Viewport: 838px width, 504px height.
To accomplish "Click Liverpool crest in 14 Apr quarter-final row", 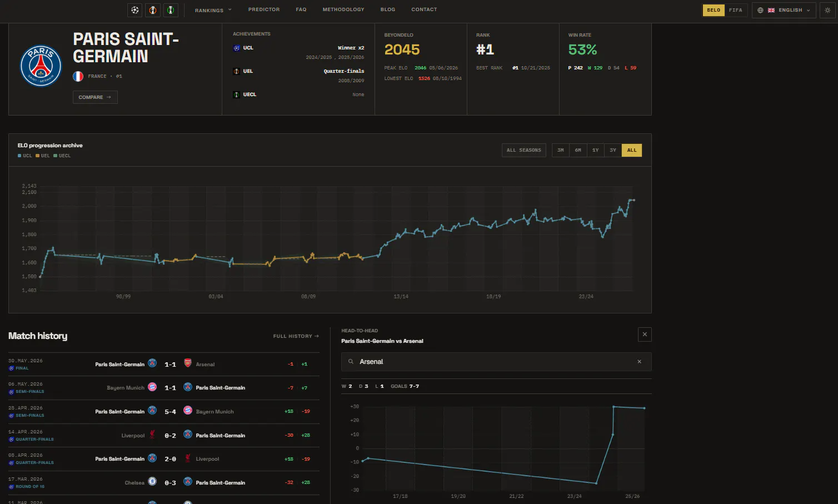I will point(152,435).
